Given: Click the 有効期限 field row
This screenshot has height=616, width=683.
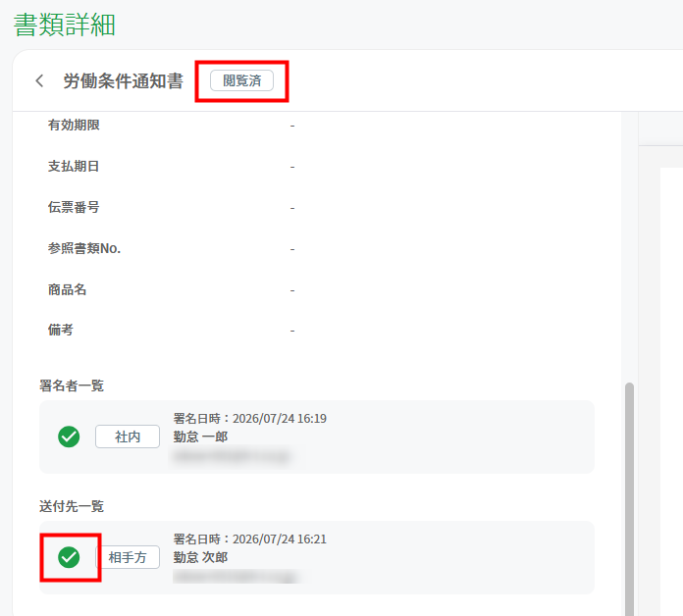Looking at the screenshot, I should pos(317,126).
